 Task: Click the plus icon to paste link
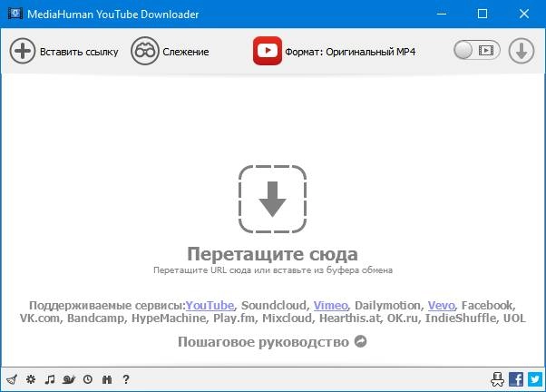point(23,51)
